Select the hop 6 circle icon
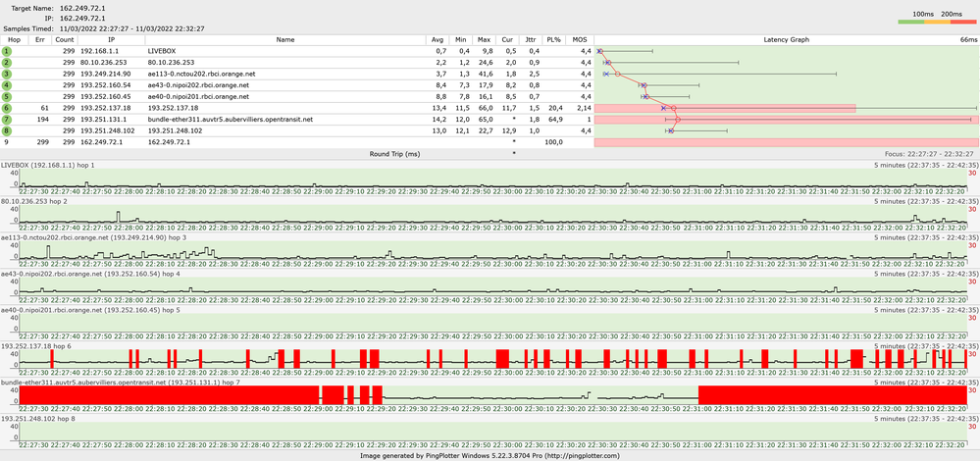This screenshot has height=461, width=980. tap(7, 108)
